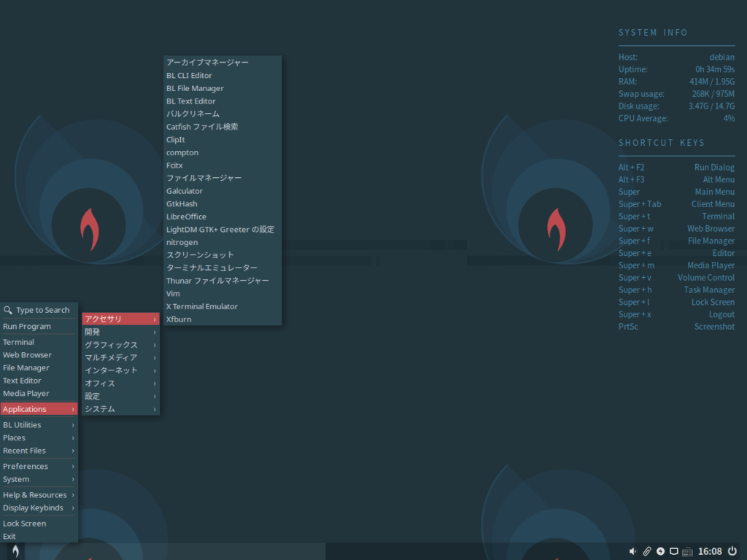Open ClipIt from the paperclip tray icon
This screenshot has height=560, width=747.
(647, 551)
